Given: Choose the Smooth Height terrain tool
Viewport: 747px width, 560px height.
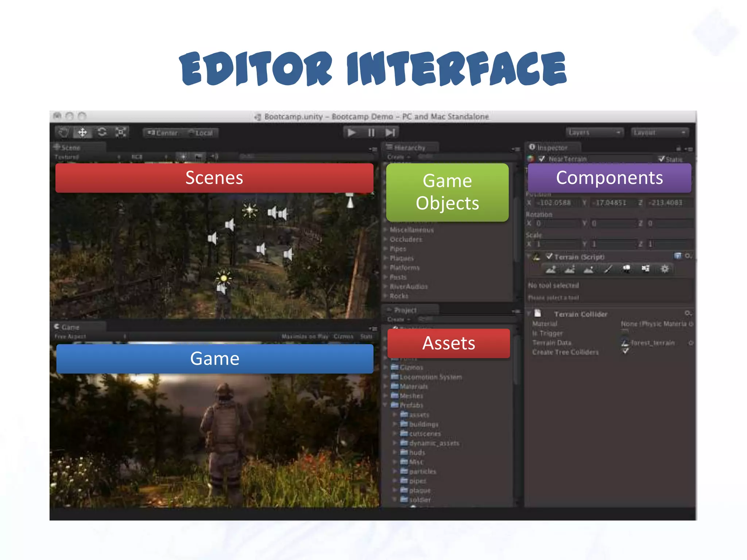Looking at the screenshot, I should click(589, 269).
